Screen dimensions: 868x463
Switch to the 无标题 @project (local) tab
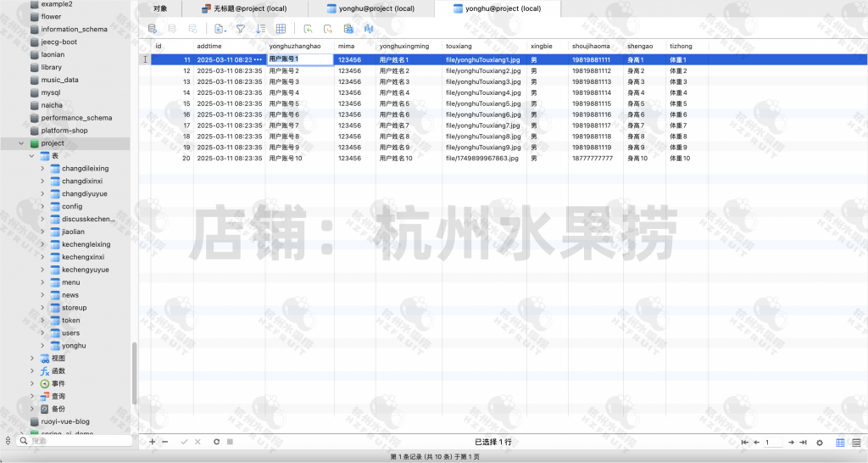(x=244, y=8)
